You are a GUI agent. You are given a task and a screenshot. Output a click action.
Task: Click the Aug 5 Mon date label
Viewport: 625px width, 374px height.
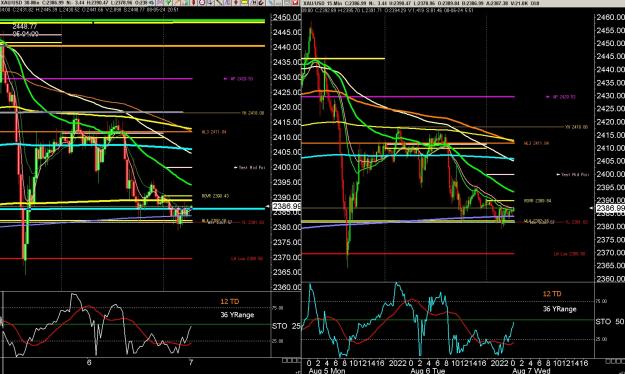point(327,371)
